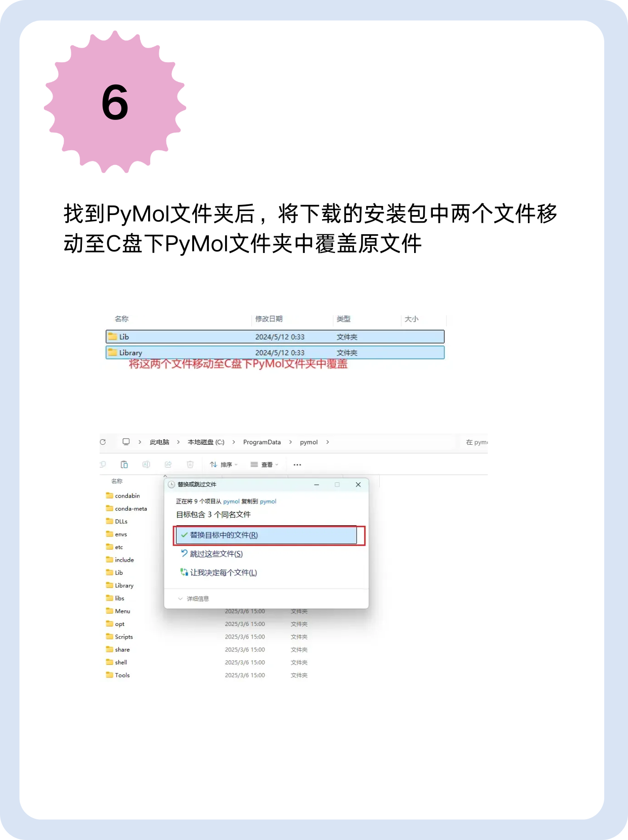This screenshot has width=628, height=840.
Task: Click the refresh icon in address bar
Action: coord(103,442)
